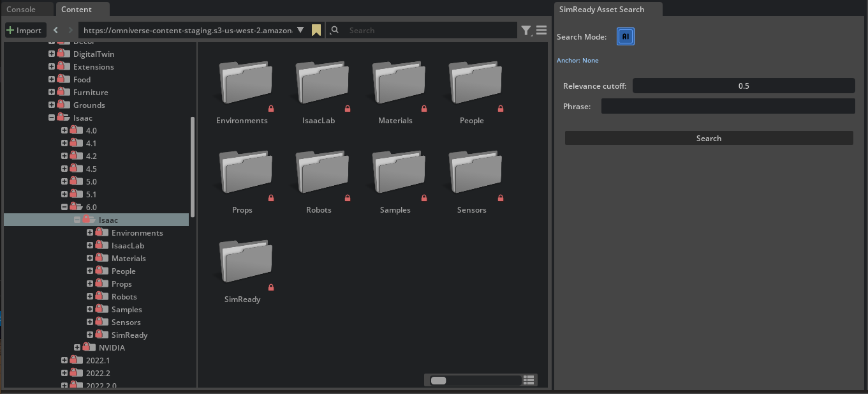
Task: Open the filter funnel icon
Action: coord(526,30)
